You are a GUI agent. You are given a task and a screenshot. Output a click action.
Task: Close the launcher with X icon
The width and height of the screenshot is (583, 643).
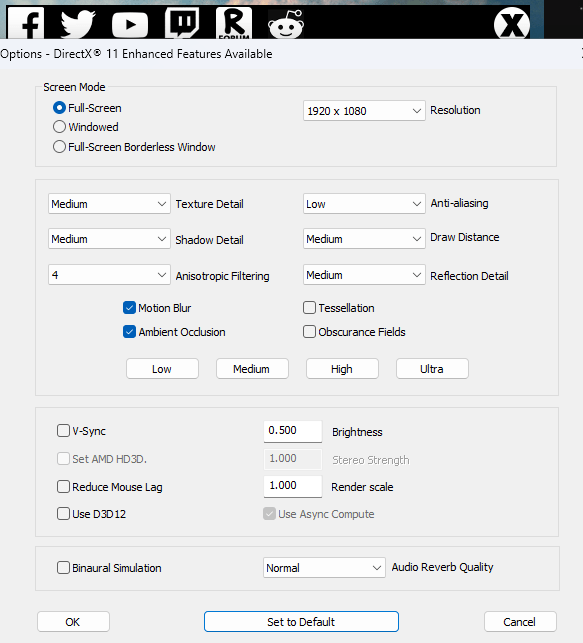512,23
